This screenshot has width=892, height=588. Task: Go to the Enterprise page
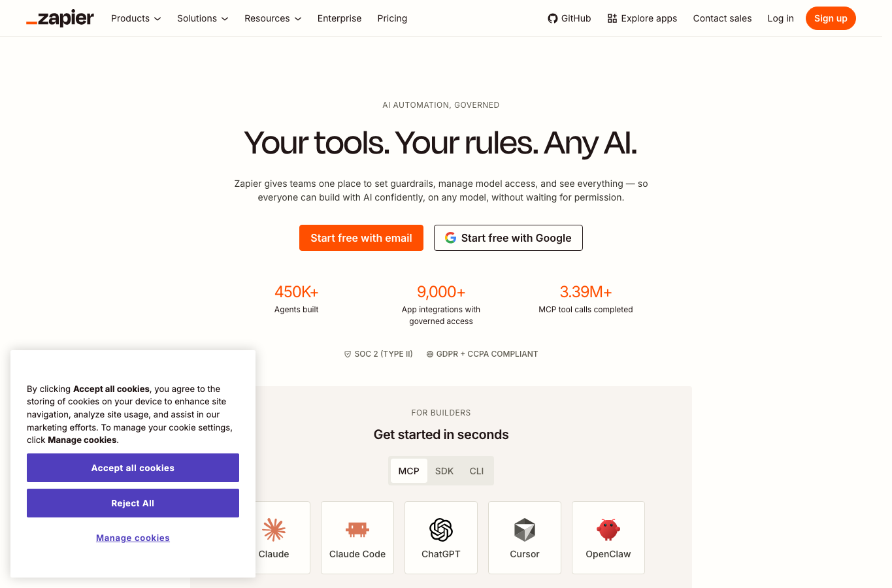point(339,18)
